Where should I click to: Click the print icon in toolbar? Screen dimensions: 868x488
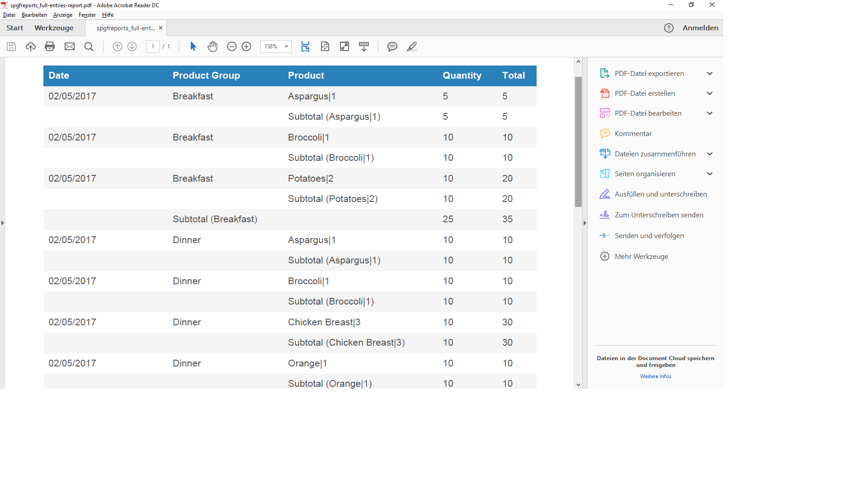pos(50,47)
